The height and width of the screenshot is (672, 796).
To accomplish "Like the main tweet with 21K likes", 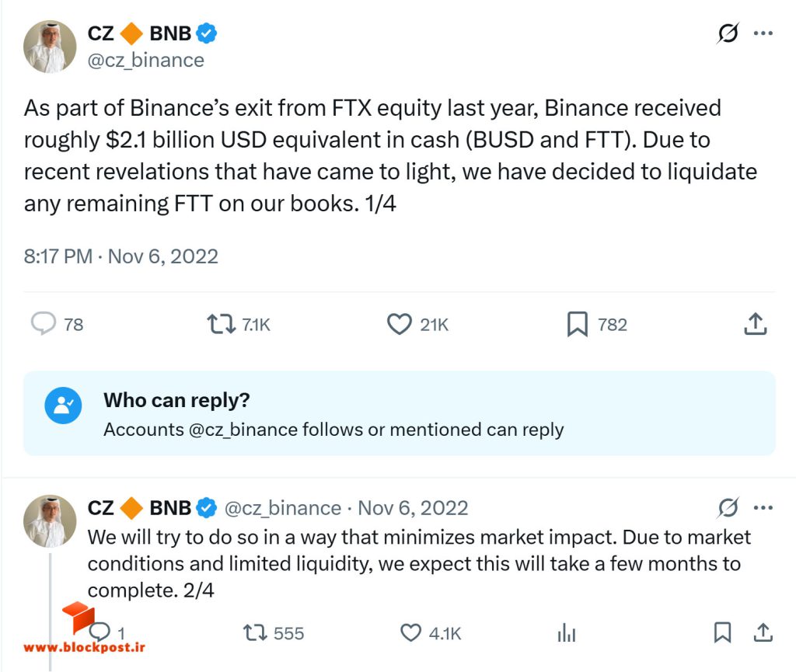I will click(x=400, y=324).
